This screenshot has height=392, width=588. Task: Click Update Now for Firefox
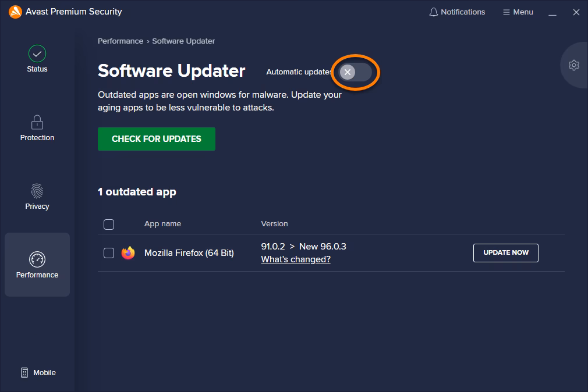coord(505,253)
